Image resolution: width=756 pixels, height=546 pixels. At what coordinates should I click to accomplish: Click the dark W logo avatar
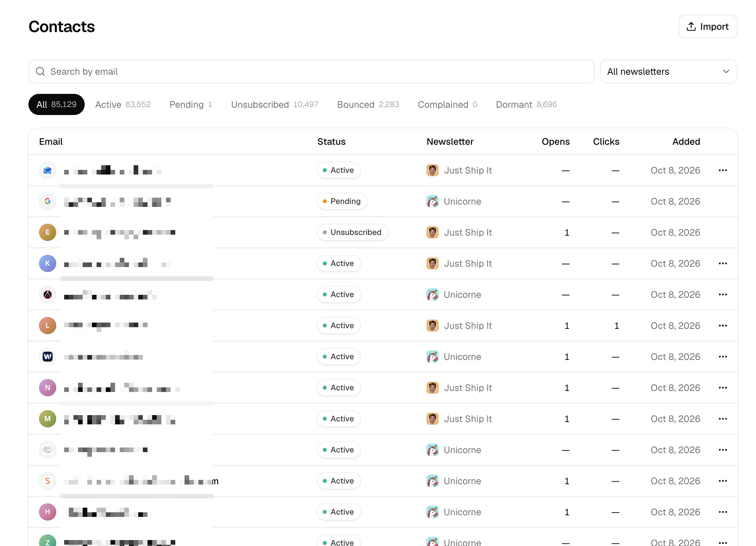click(48, 357)
